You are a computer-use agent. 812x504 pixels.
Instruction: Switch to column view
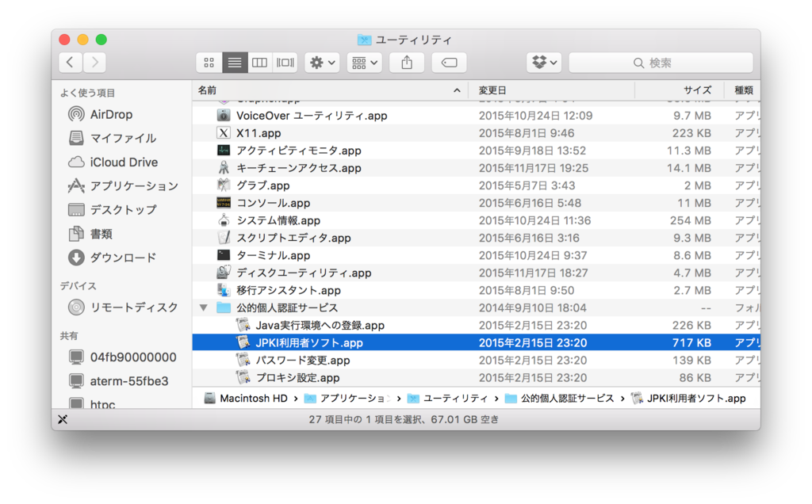pyautogui.click(x=259, y=63)
